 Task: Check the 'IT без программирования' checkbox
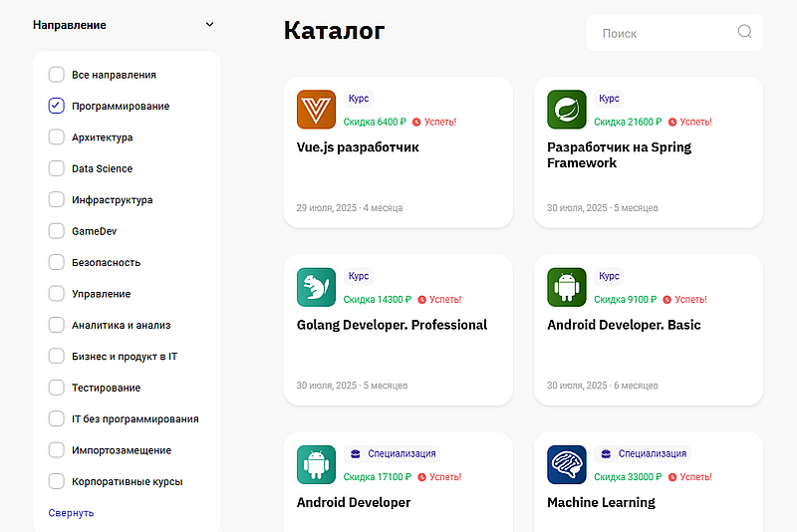click(x=57, y=418)
